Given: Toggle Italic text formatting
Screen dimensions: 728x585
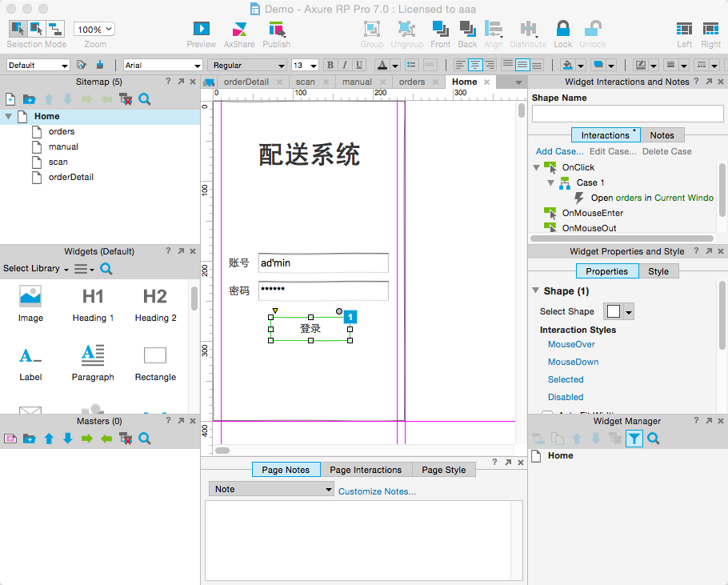Looking at the screenshot, I should click(x=345, y=65).
